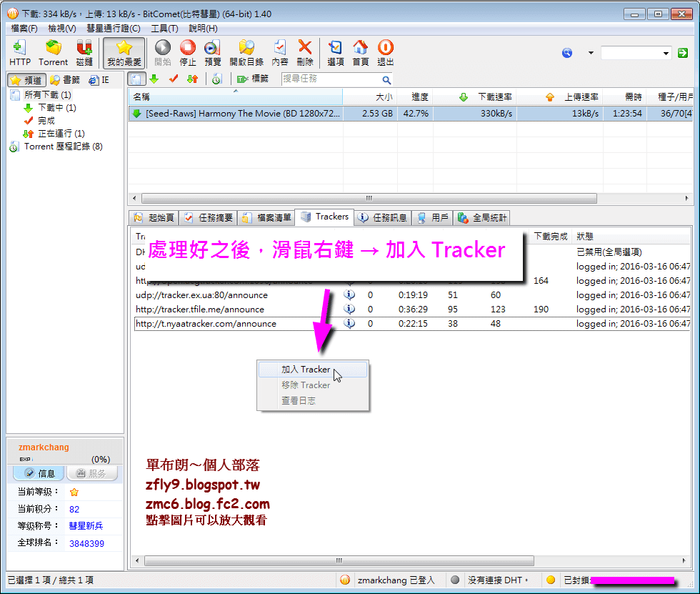Choose 加入 Tracker from context menu
The width and height of the screenshot is (700, 594).
pyautogui.click(x=313, y=370)
